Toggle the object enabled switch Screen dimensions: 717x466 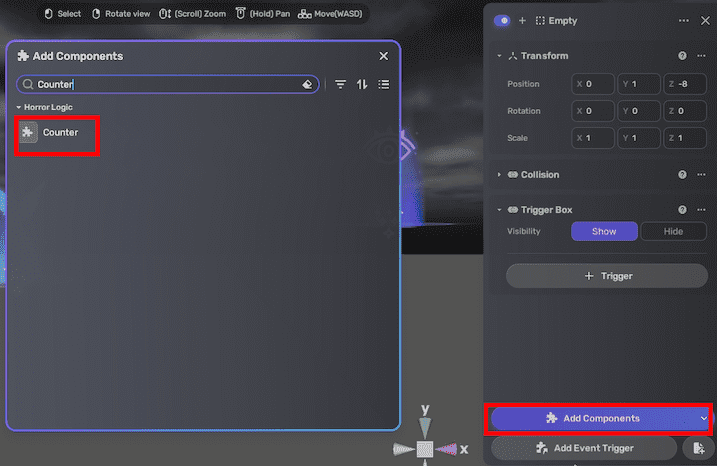pyautogui.click(x=502, y=20)
